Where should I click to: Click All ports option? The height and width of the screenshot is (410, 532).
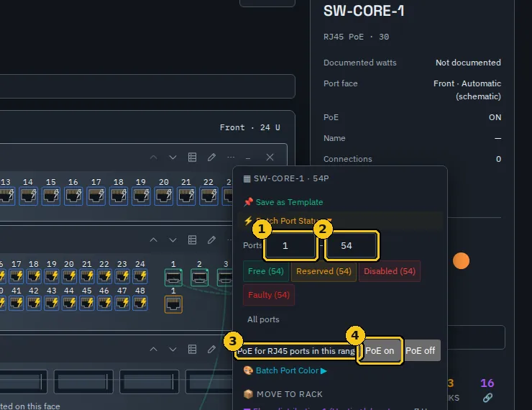tap(263, 319)
